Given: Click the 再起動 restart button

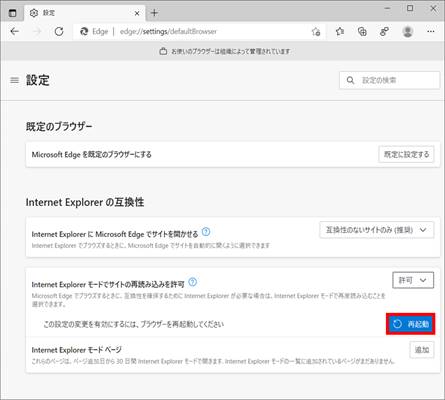Looking at the screenshot, I should tap(411, 324).
